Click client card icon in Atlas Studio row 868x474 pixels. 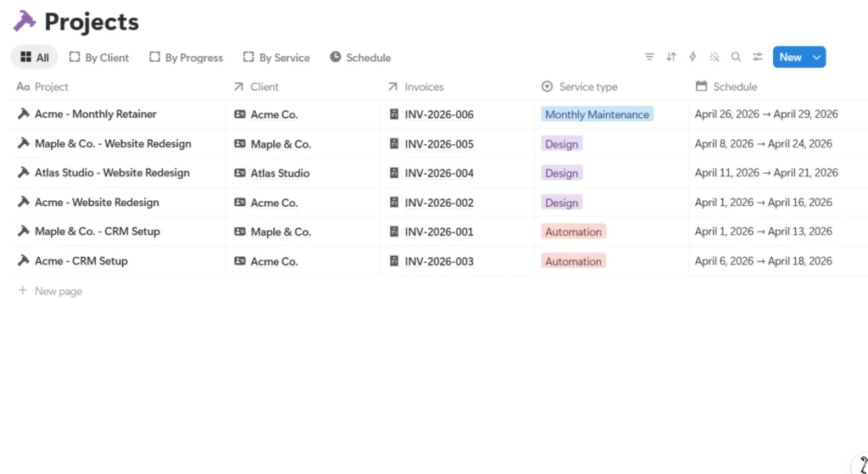240,173
